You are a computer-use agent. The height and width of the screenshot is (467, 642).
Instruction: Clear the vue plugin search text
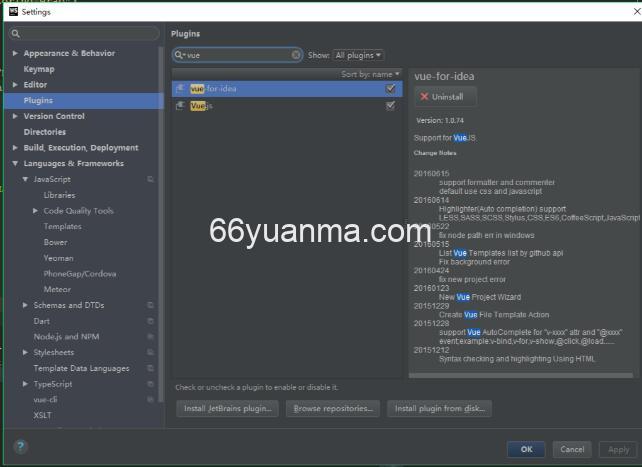coord(296,55)
